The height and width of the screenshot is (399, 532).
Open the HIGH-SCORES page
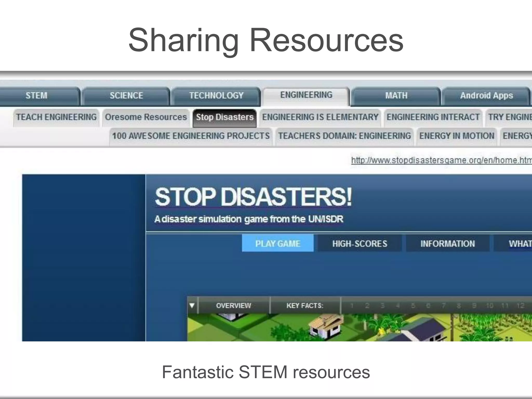(360, 244)
